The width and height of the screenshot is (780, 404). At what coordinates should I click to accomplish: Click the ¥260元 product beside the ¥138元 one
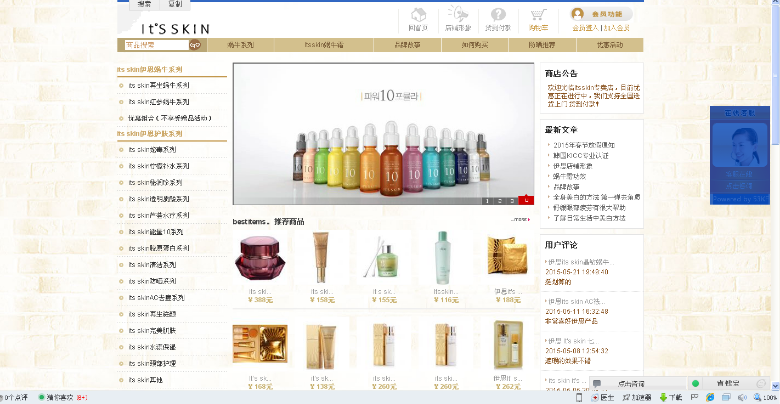(x=384, y=346)
